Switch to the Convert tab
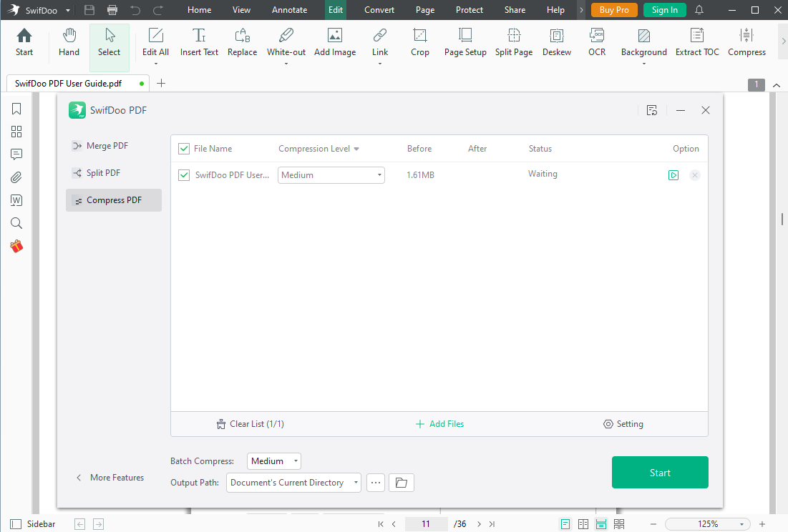This screenshot has width=788, height=532. pos(379,10)
